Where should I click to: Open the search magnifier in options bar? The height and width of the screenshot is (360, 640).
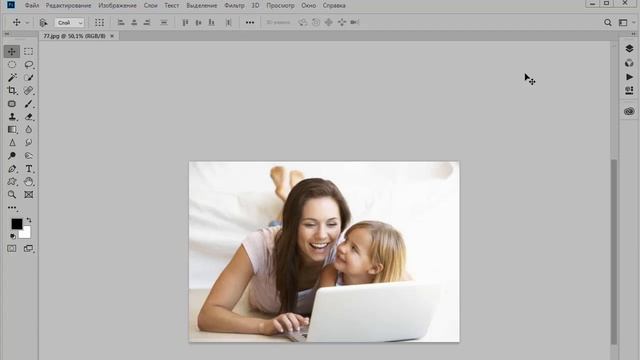[608, 22]
